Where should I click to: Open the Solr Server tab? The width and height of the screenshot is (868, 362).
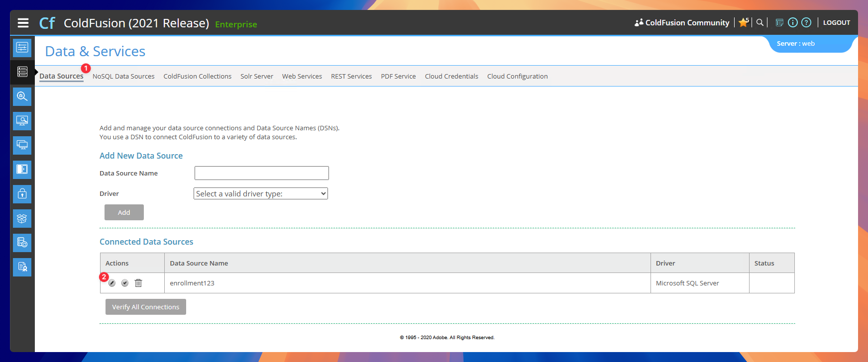(257, 76)
